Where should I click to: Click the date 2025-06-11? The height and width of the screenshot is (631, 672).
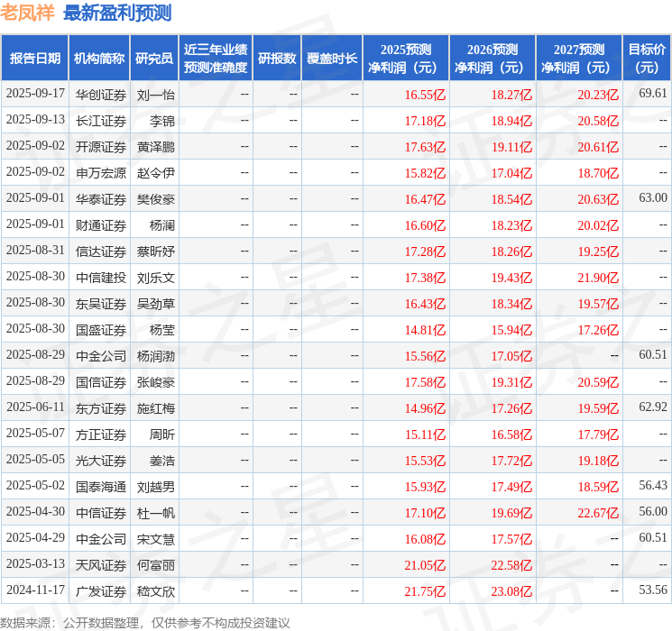pyautogui.click(x=35, y=407)
